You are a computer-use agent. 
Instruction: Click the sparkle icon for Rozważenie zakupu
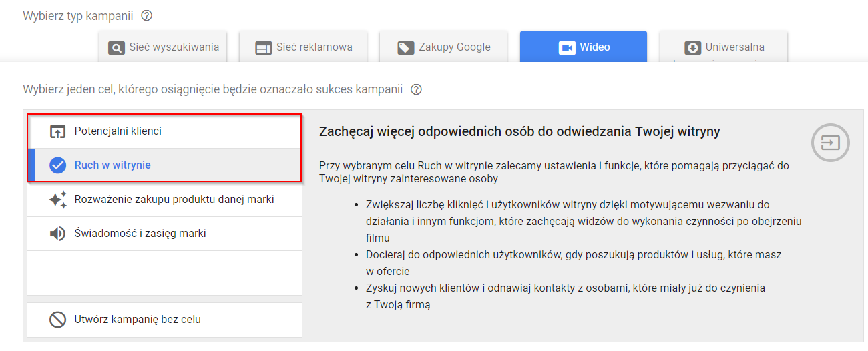click(58, 200)
